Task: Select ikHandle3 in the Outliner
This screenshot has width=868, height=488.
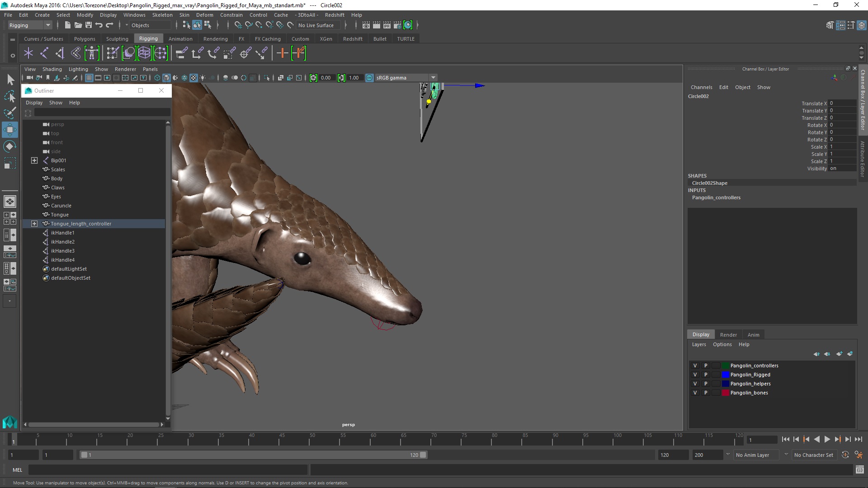Action: tap(62, 251)
